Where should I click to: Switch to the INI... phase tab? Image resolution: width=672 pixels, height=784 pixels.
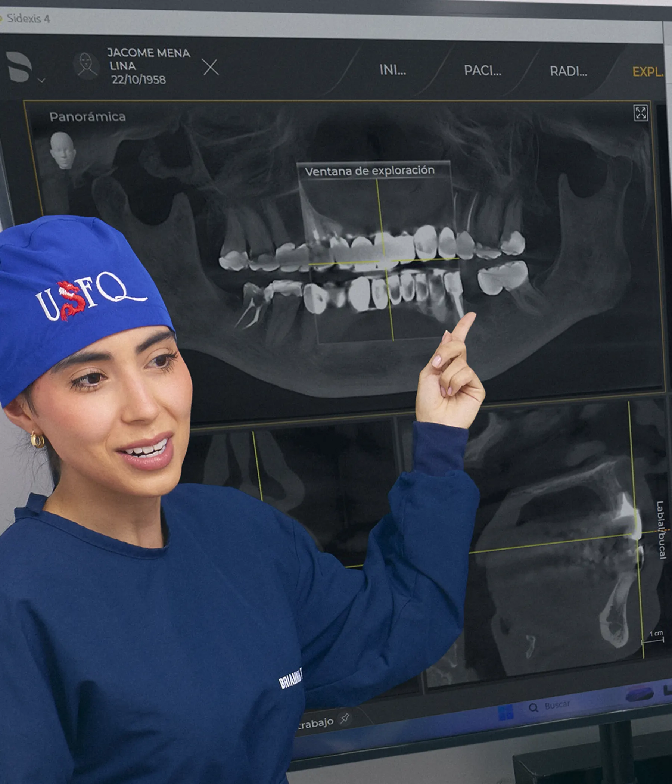393,70
